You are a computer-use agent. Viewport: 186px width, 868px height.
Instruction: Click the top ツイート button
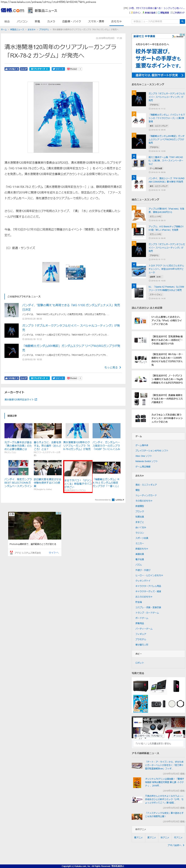pyautogui.click(x=58, y=69)
